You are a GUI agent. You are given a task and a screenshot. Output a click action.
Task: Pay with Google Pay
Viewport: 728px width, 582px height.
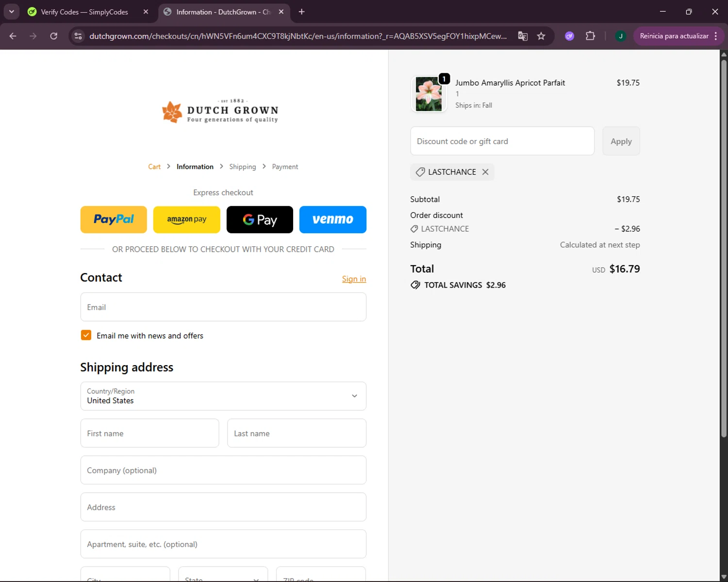(260, 220)
